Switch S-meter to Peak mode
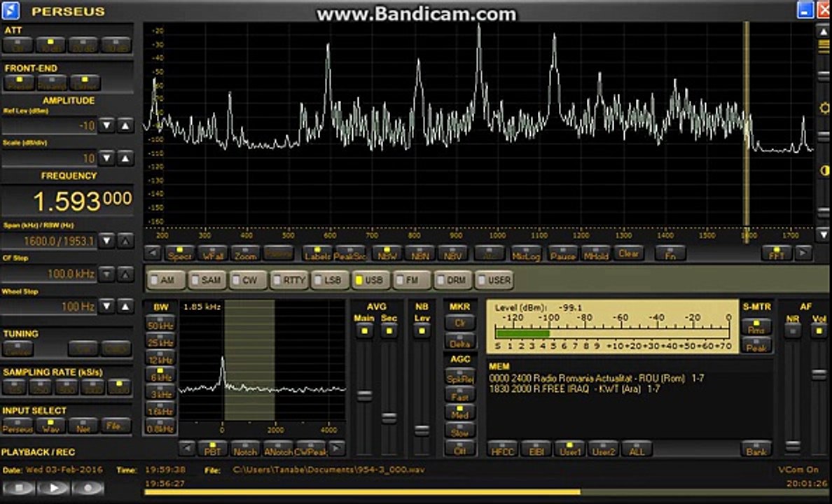 (756, 345)
